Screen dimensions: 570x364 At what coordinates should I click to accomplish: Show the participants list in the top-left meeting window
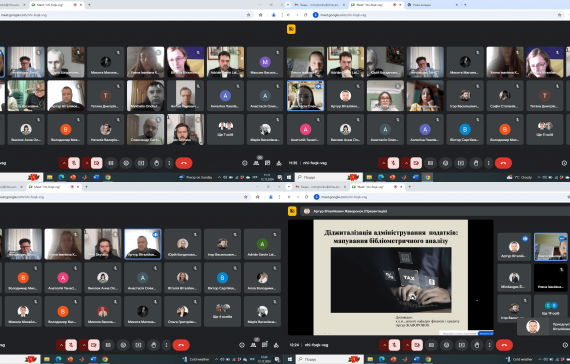256,163
